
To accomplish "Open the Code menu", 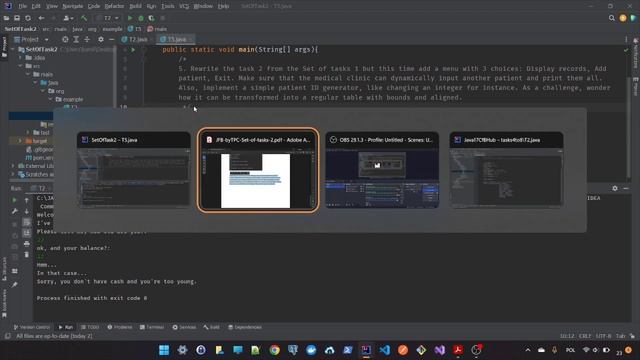I will point(94,6).
